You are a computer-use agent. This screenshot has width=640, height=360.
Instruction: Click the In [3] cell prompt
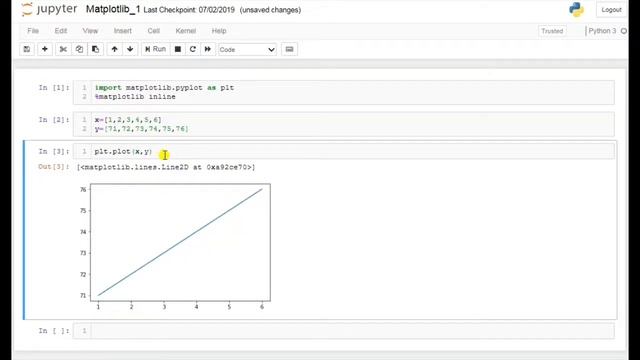(x=54, y=151)
